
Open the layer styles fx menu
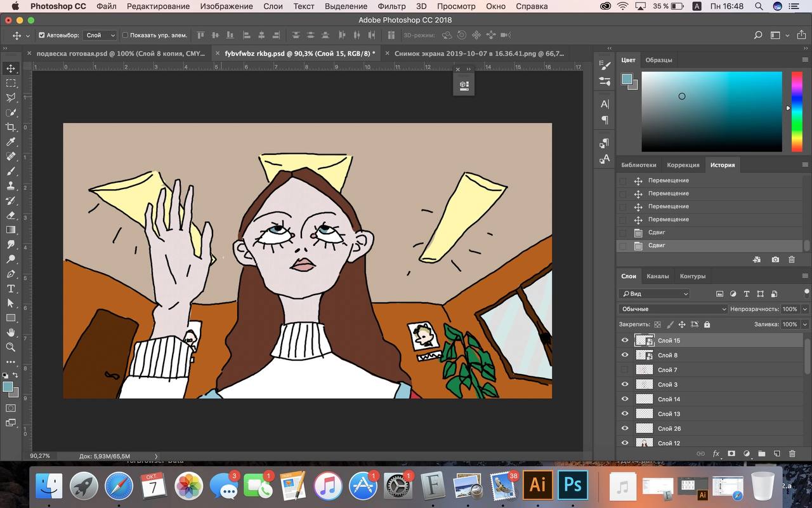click(x=716, y=454)
